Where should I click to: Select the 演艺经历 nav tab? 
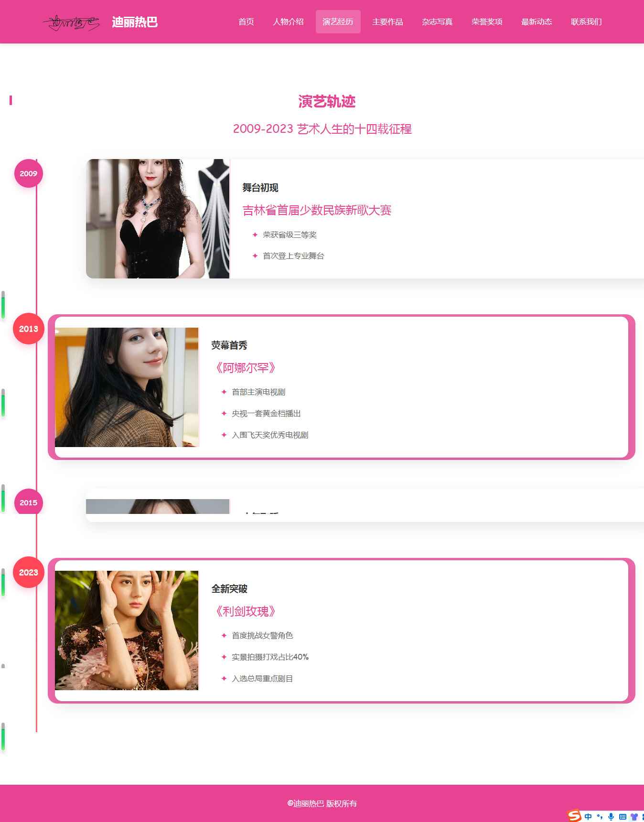click(x=338, y=21)
